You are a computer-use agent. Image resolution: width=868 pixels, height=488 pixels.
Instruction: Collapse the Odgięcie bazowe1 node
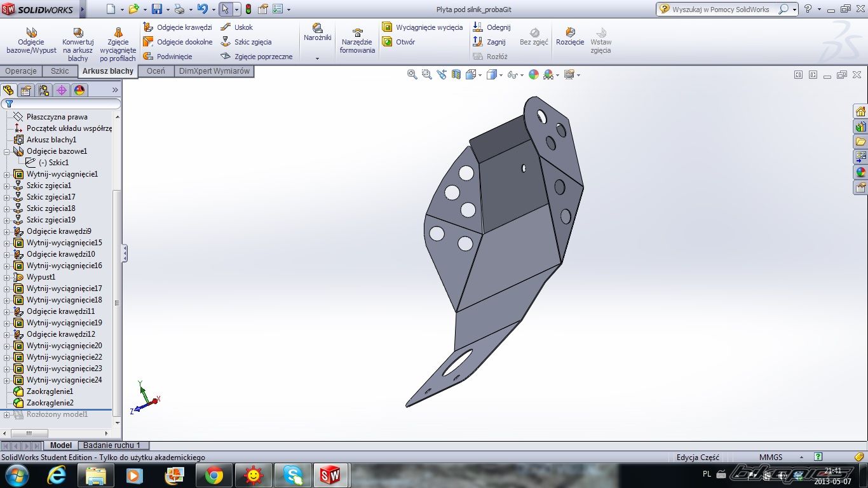[7, 151]
